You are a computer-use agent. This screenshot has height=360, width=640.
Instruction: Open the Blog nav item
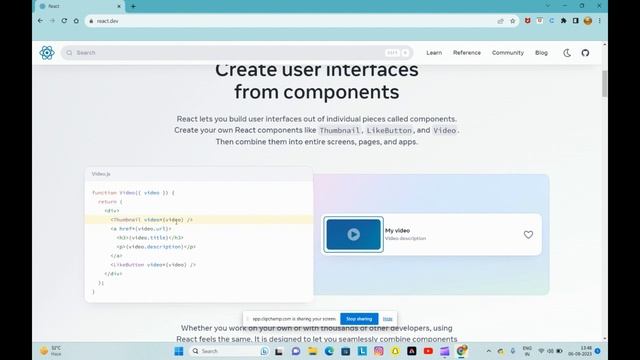(x=541, y=53)
